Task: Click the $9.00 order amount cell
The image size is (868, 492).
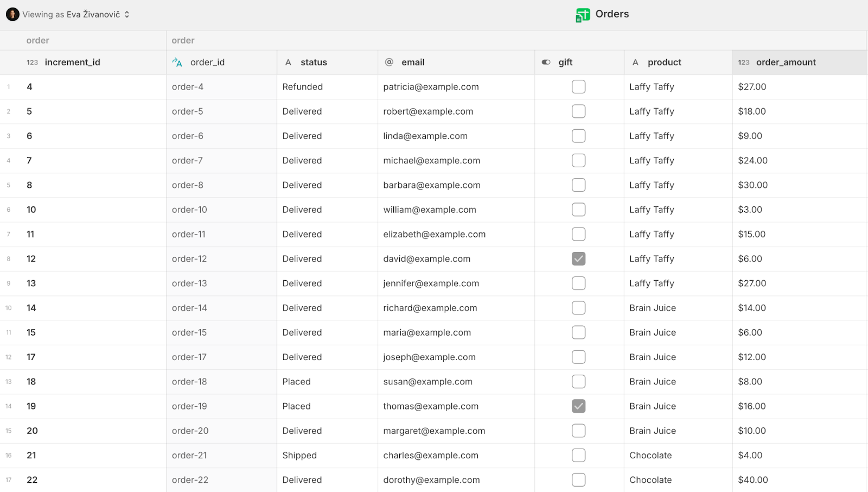Action: coord(800,136)
